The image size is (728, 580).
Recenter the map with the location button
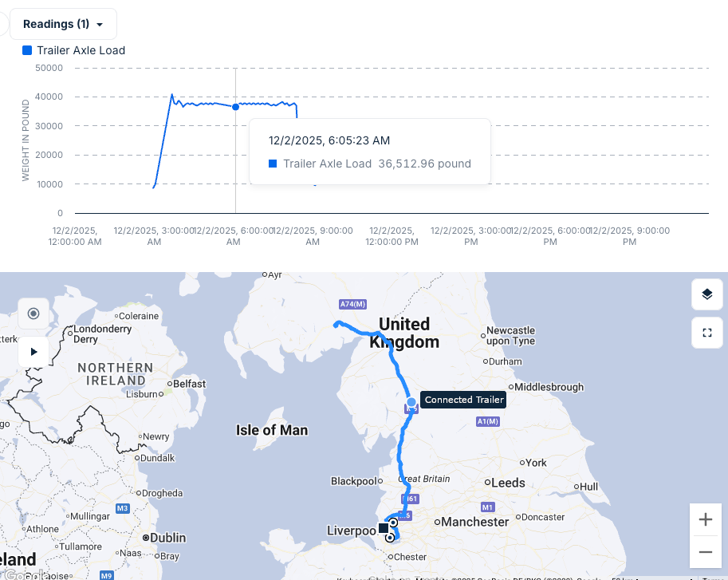click(x=33, y=314)
